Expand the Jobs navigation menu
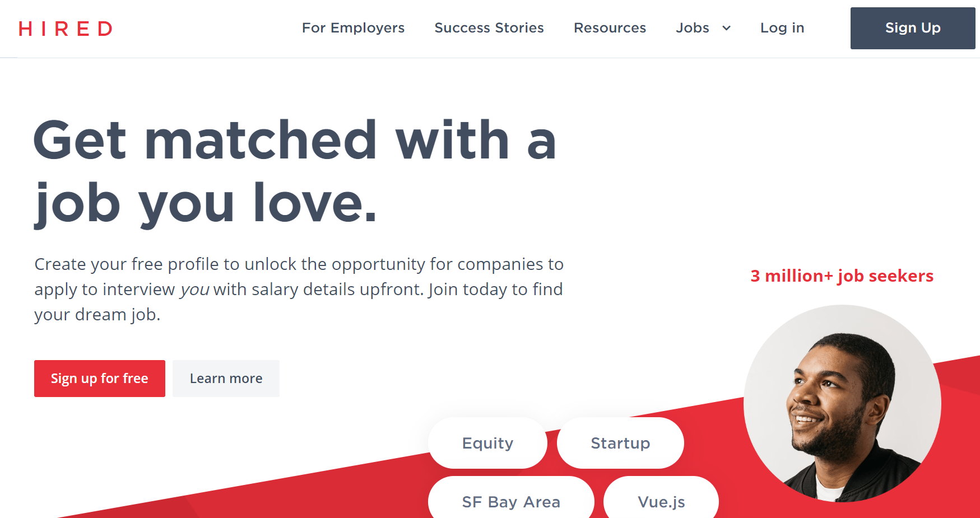The image size is (980, 518). tap(703, 28)
